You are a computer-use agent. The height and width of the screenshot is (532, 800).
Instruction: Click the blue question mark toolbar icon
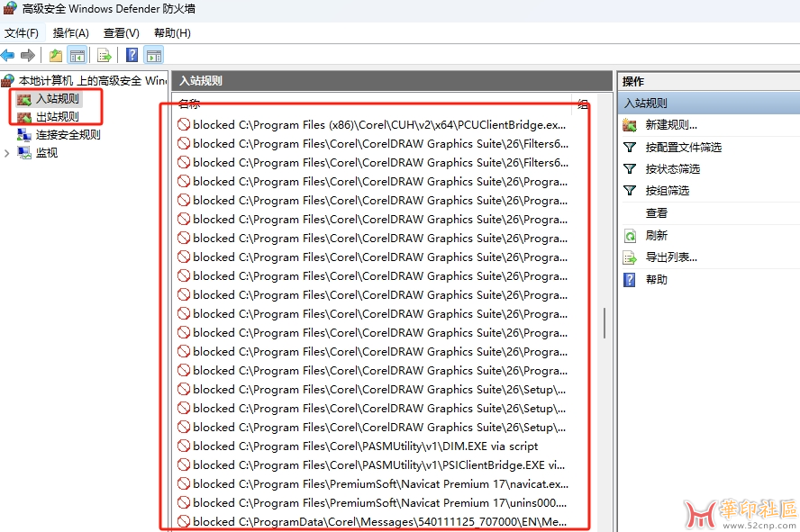(132, 55)
